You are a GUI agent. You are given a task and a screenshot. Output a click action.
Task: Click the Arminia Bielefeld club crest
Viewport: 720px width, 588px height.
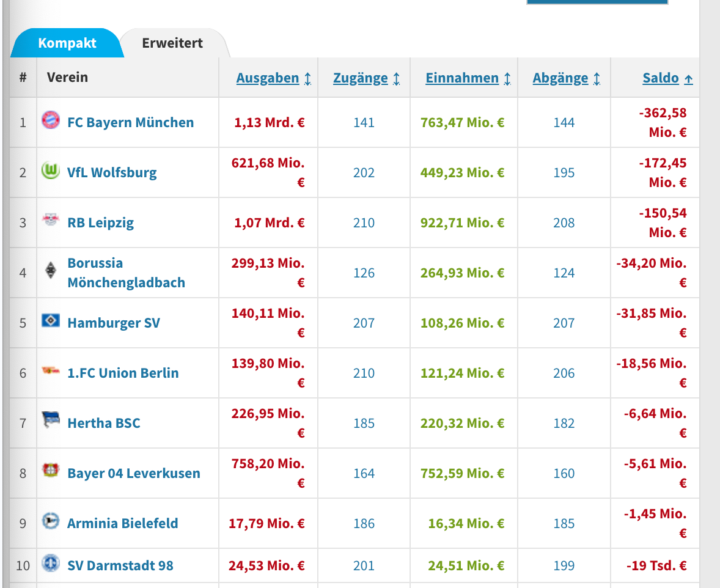point(50,521)
